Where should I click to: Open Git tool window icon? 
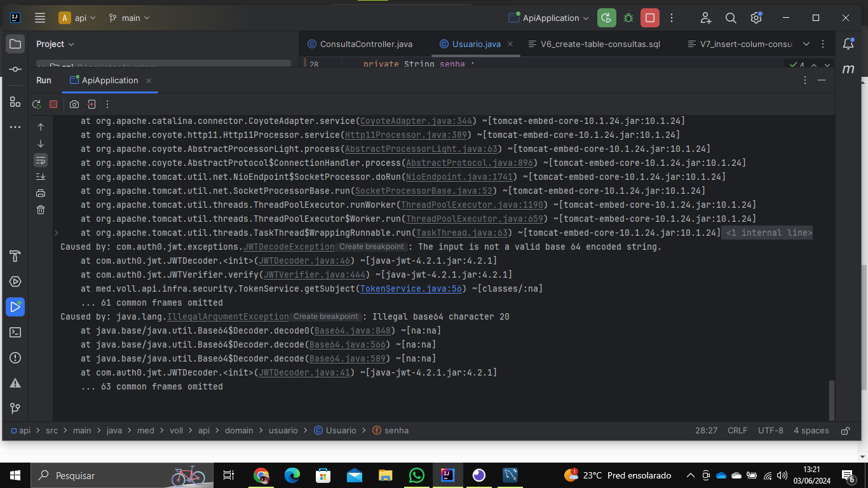pyautogui.click(x=15, y=408)
